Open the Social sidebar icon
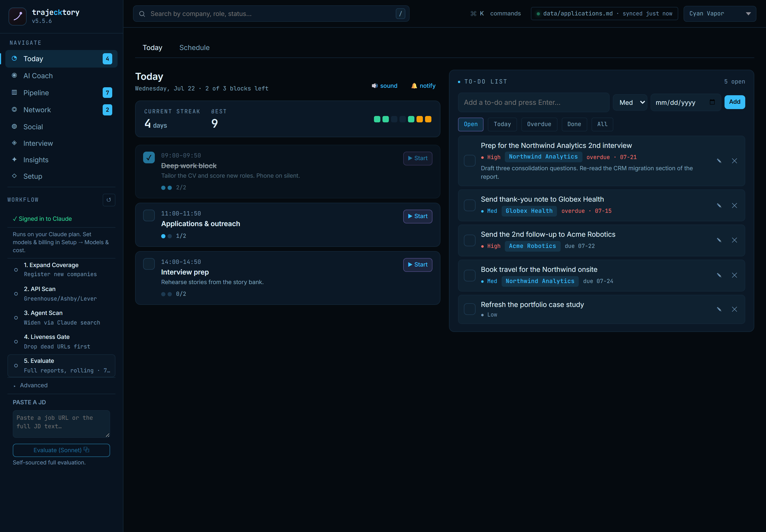Screen dimensions: 766x532 [14, 127]
